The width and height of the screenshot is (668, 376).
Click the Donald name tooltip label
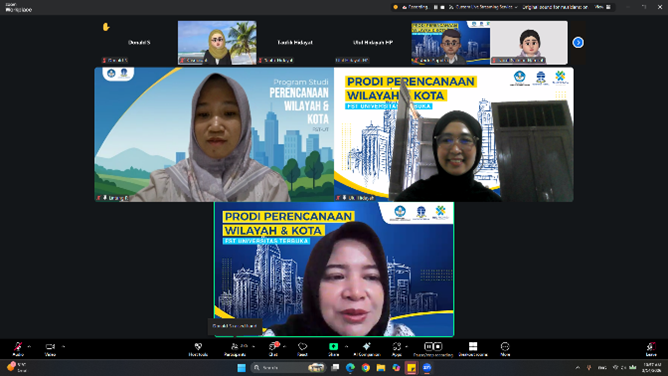coord(235,326)
